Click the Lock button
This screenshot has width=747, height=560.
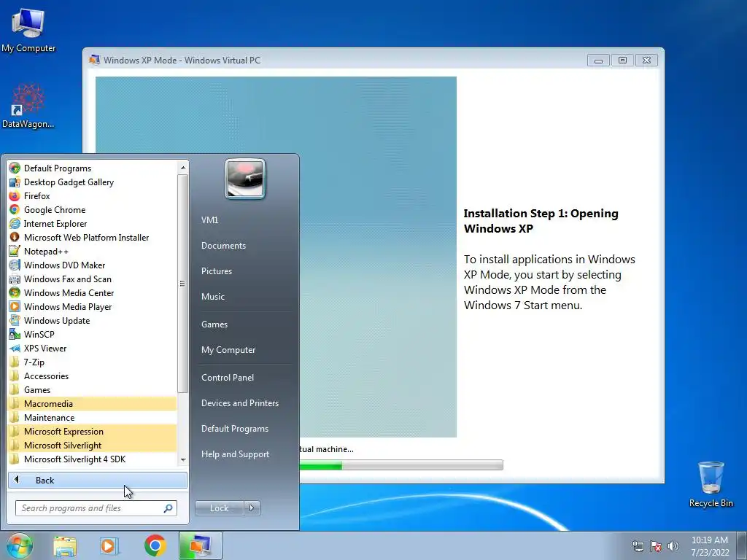pos(219,508)
